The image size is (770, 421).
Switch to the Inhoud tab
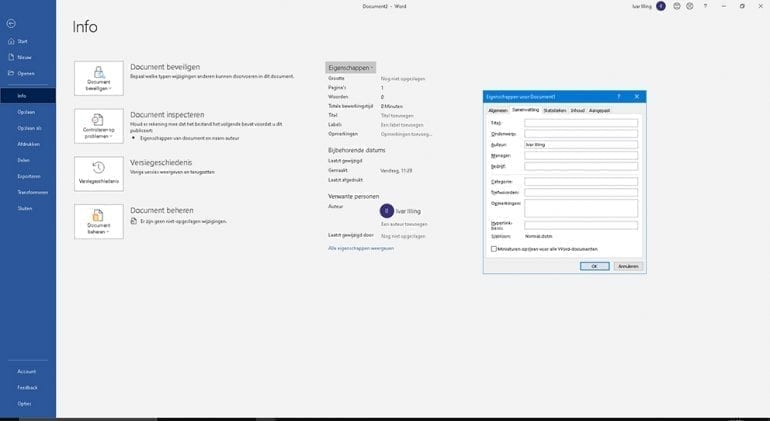click(578, 111)
